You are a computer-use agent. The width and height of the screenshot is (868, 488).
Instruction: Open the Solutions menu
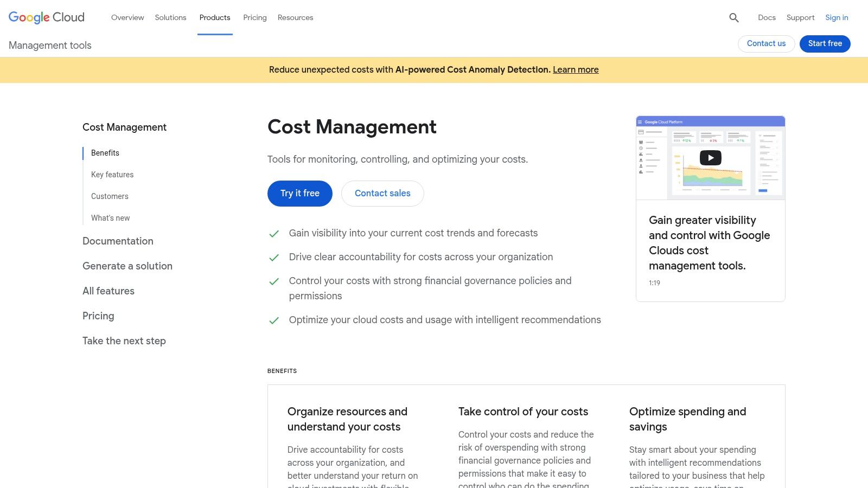170,17
